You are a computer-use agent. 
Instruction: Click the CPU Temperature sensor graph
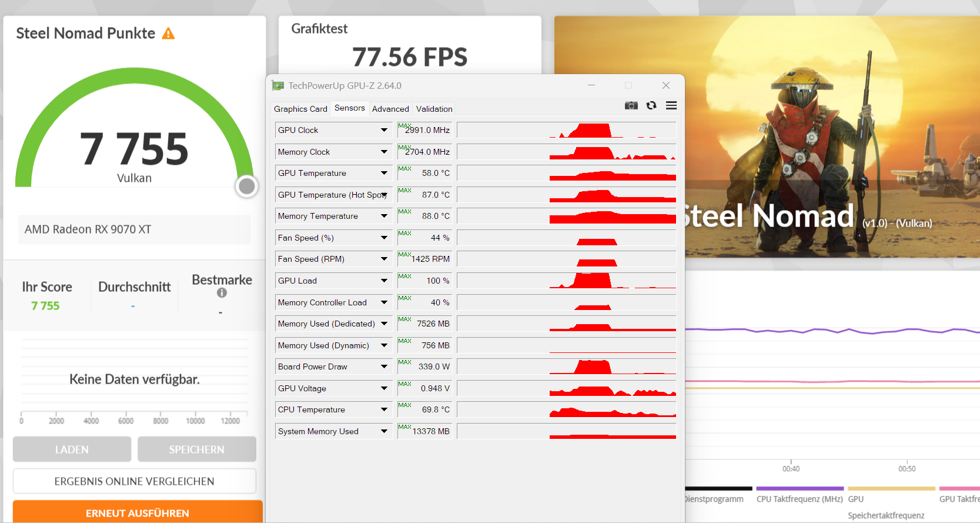[x=567, y=409]
